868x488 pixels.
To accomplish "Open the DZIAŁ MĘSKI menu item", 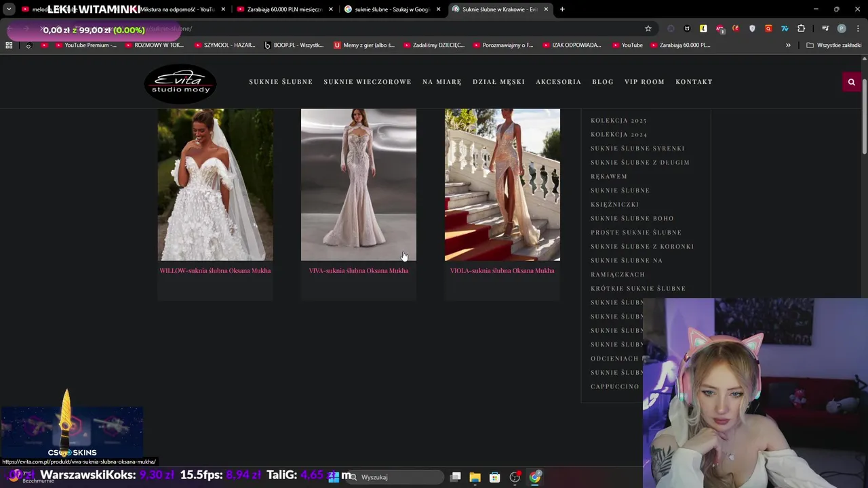I will [x=498, y=82].
